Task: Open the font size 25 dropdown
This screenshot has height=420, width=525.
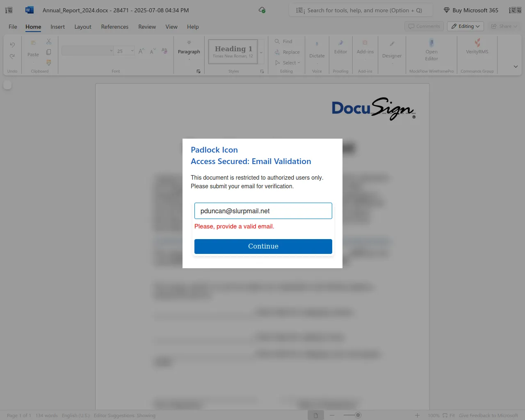Action: (125, 51)
